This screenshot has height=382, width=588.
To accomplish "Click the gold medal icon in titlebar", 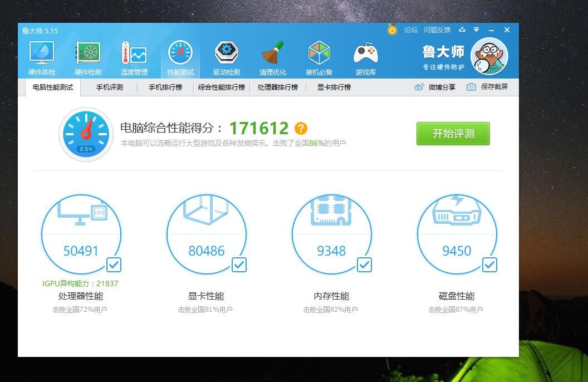I will (392, 30).
